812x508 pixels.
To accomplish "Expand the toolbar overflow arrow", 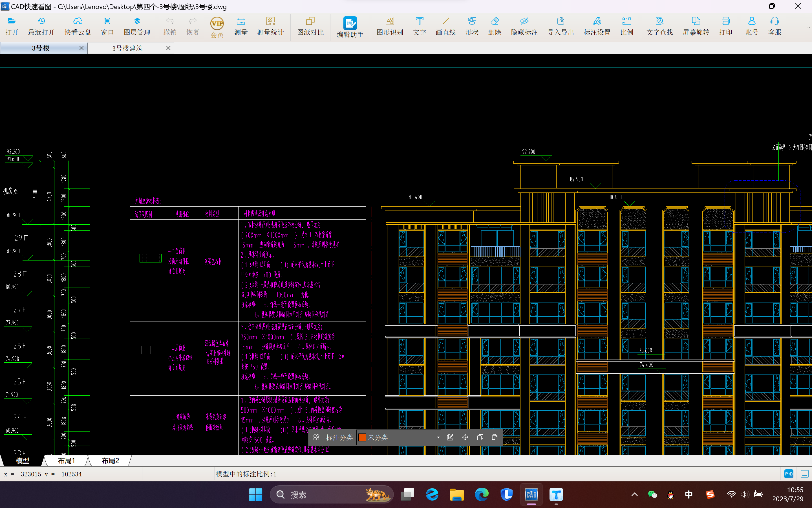I will (x=808, y=28).
